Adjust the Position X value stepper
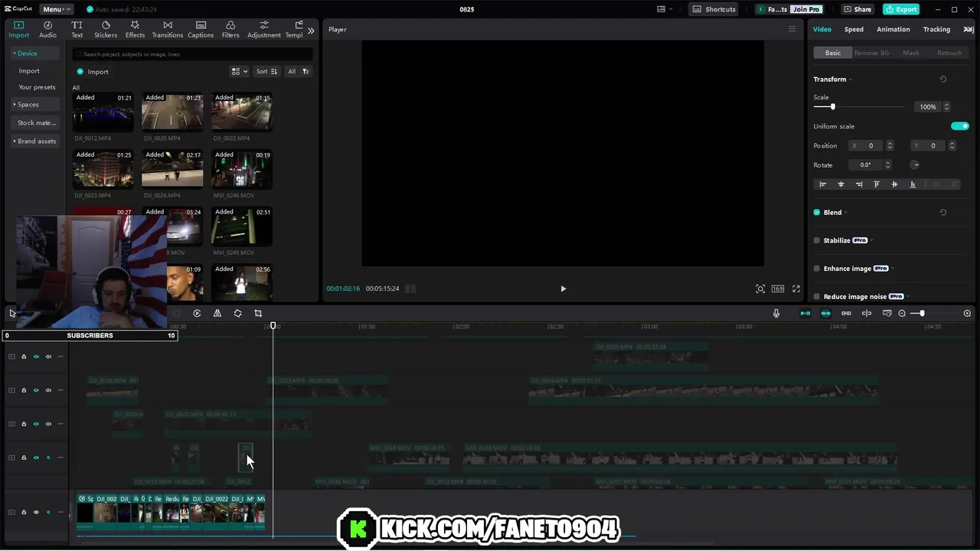 point(889,145)
